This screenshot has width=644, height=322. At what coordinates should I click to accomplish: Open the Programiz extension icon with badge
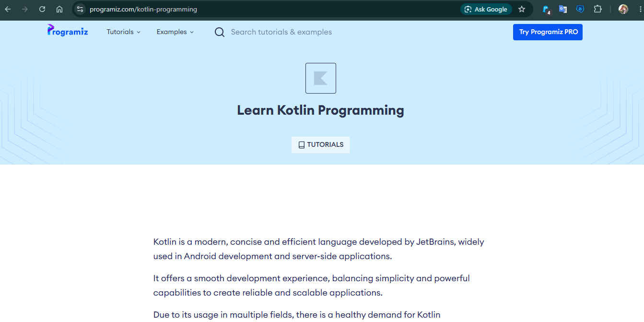click(546, 9)
